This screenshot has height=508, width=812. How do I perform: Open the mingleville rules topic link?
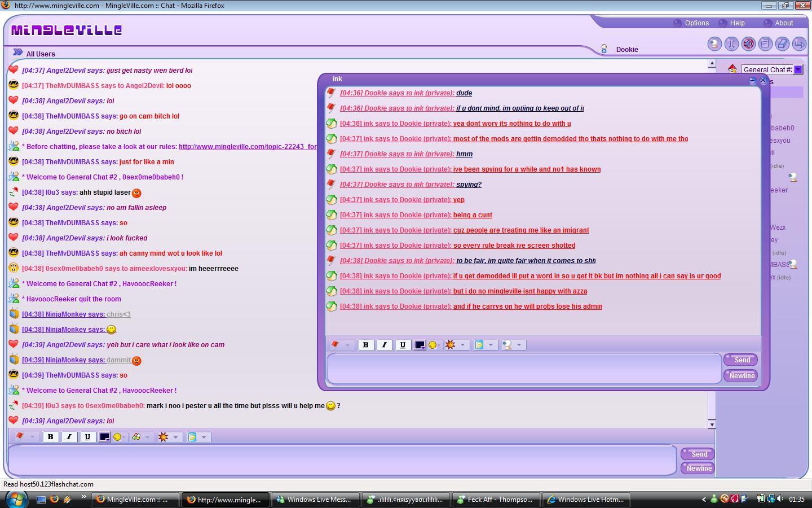pyautogui.click(x=248, y=147)
